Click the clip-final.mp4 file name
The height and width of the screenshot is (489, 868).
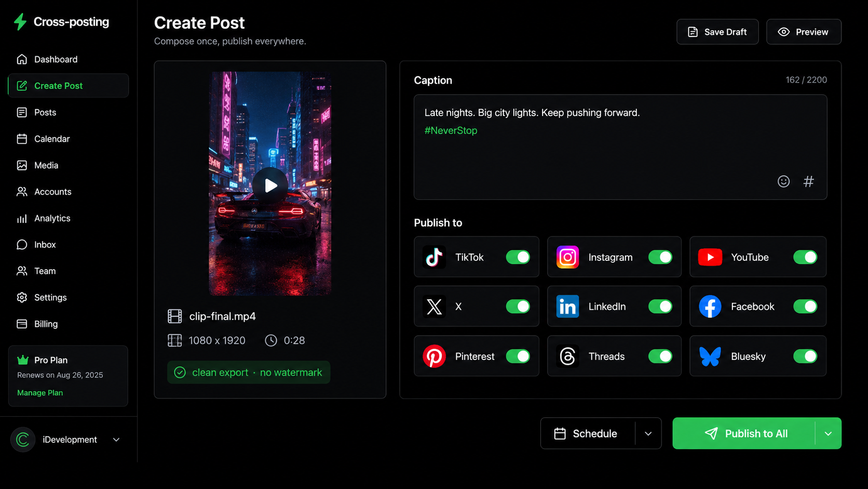pyautogui.click(x=222, y=316)
